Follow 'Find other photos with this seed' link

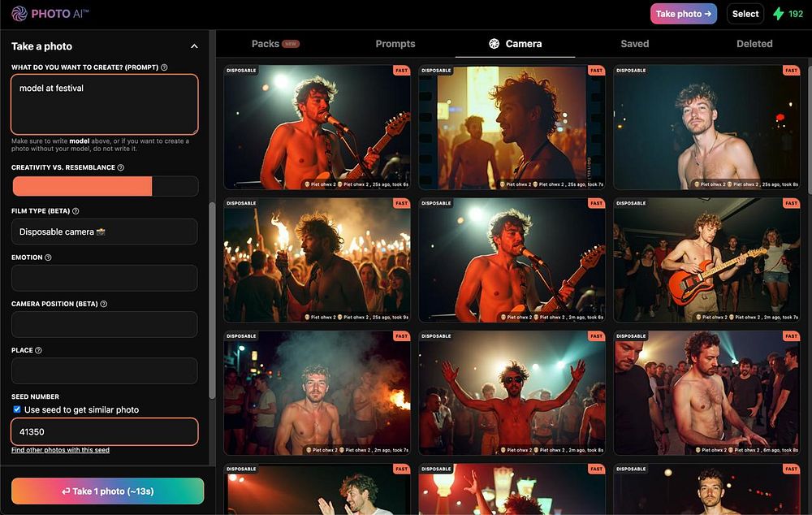(61, 450)
